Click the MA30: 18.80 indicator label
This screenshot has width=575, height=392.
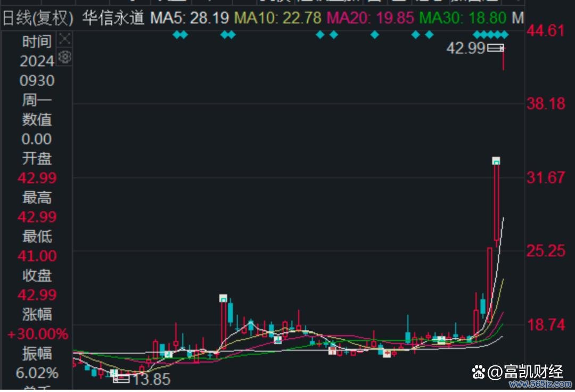click(x=462, y=19)
